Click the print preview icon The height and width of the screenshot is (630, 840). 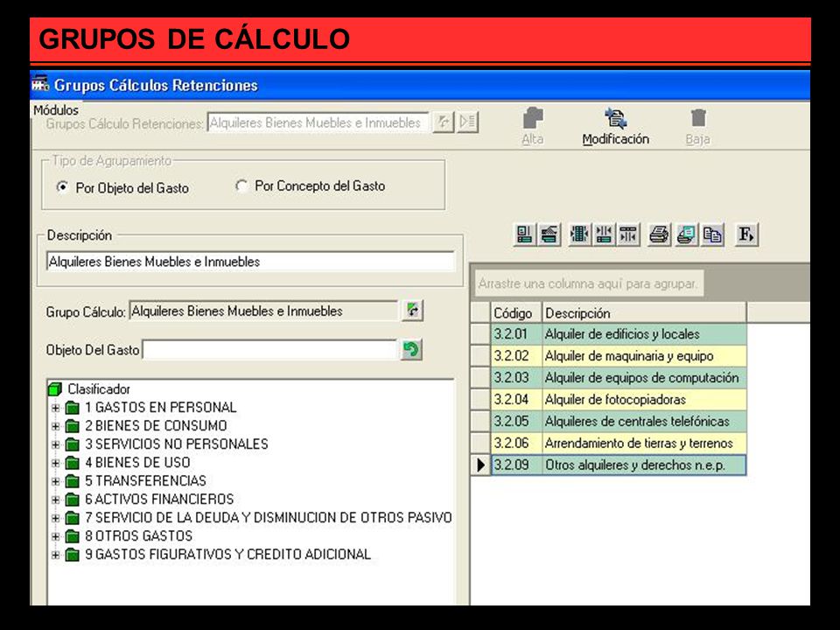(x=686, y=234)
